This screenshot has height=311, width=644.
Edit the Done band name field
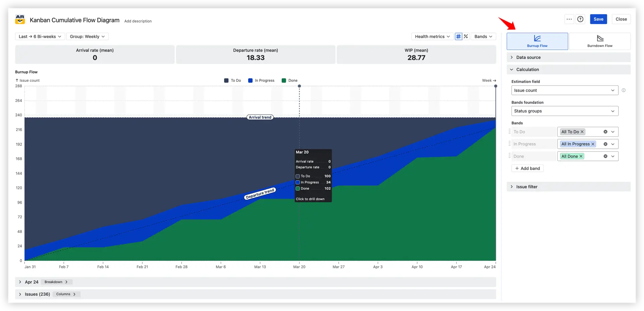pos(534,156)
